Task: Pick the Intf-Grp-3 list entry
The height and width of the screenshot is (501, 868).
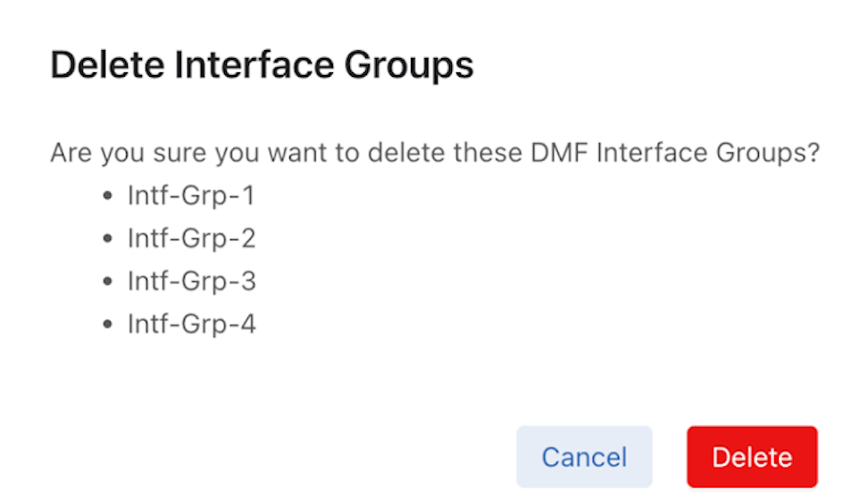Action: point(191,281)
